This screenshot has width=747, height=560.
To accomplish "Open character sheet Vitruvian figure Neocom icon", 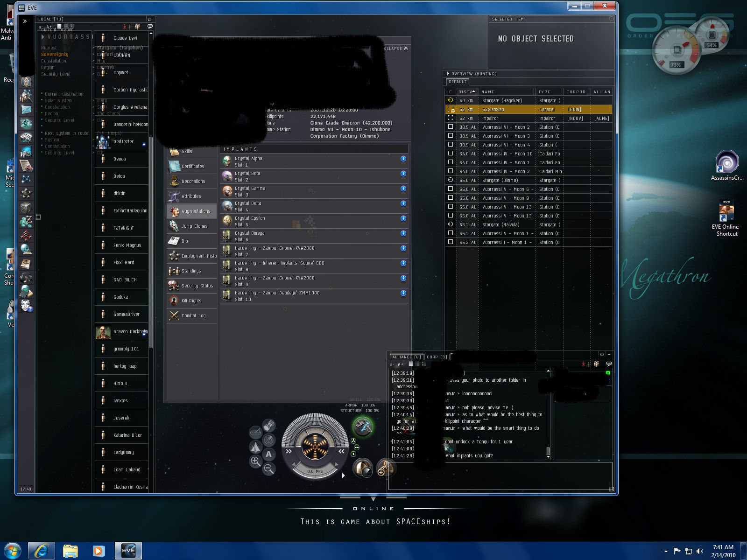I will 26,82.
